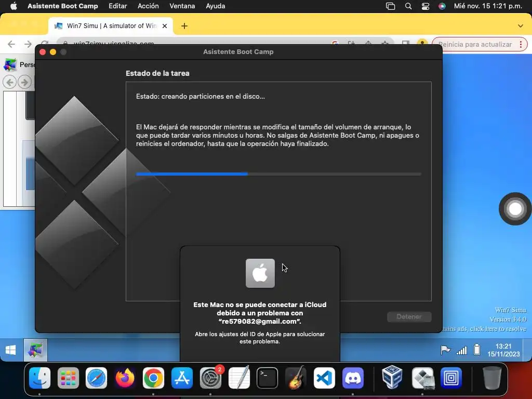Open Chrome three-dot menu
The image size is (532, 399).
click(x=521, y=45)
